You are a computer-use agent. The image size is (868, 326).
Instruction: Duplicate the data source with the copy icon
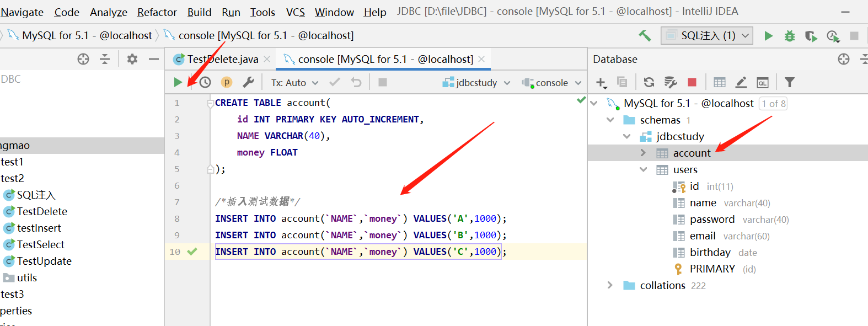tap(622, 82)
